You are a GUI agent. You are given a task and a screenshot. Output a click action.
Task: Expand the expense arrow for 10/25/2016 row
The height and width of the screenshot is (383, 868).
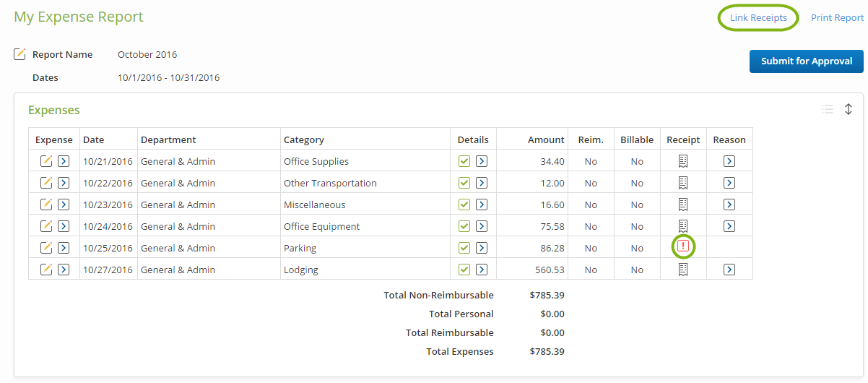click(x=64, y=248)
